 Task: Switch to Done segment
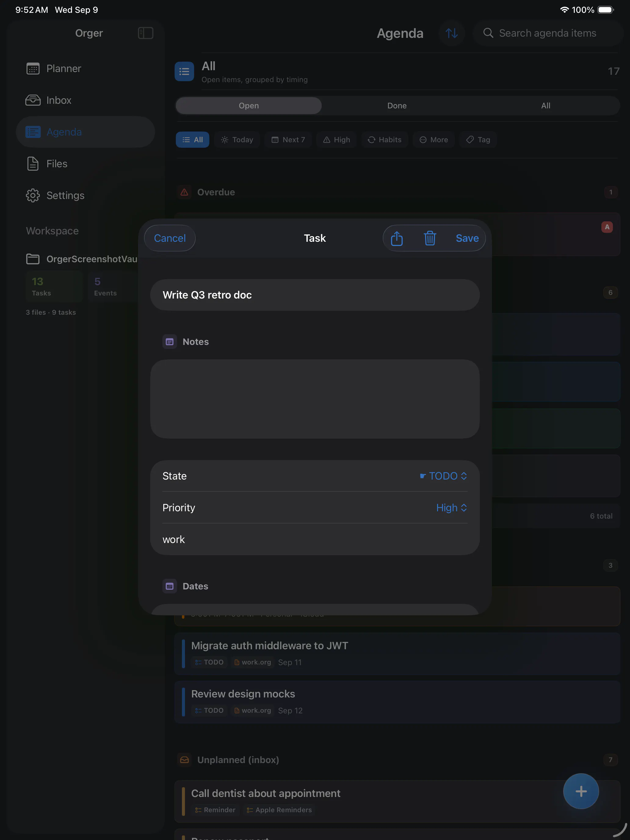click(x=397, y=106)
